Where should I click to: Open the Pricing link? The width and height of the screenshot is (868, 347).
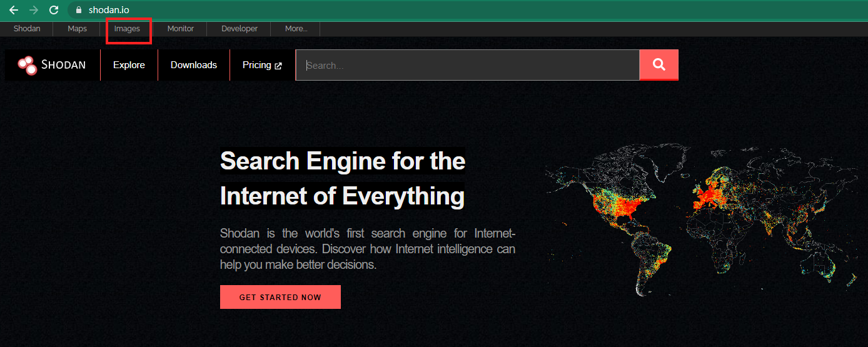point(262,65)
